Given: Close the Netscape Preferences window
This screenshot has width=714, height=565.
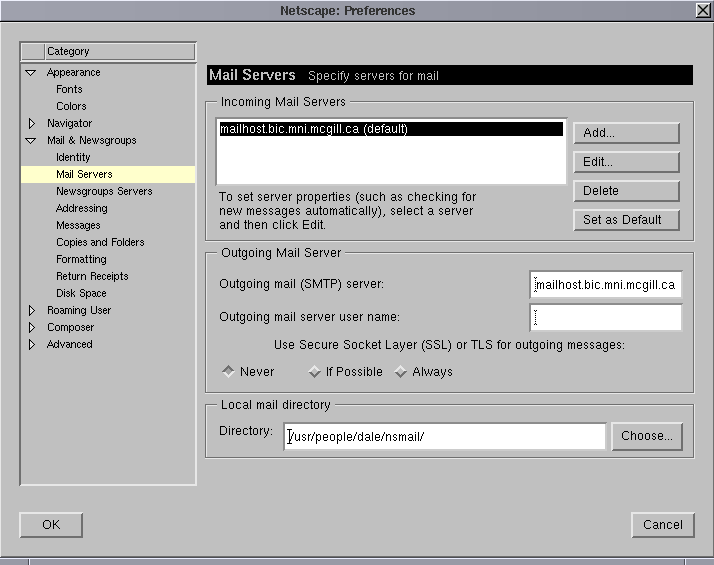Looking at the screenshot, I should (704, 10).
